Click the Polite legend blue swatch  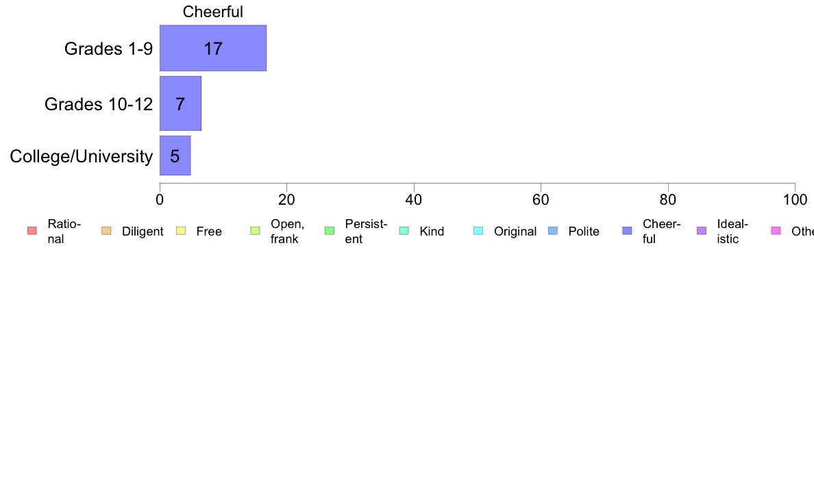[x=553, y=231]
